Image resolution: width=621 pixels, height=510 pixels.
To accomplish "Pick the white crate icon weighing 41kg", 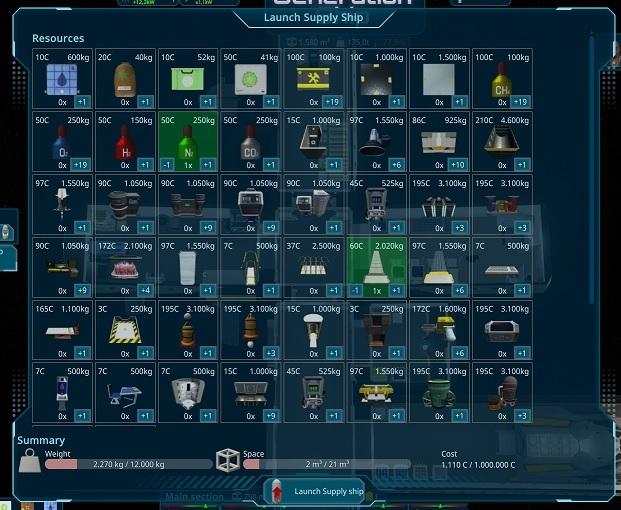I will (x=250, y=80).
